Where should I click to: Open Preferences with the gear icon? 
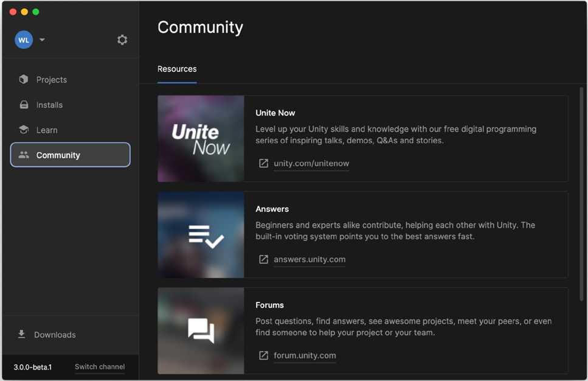point(122,40)
